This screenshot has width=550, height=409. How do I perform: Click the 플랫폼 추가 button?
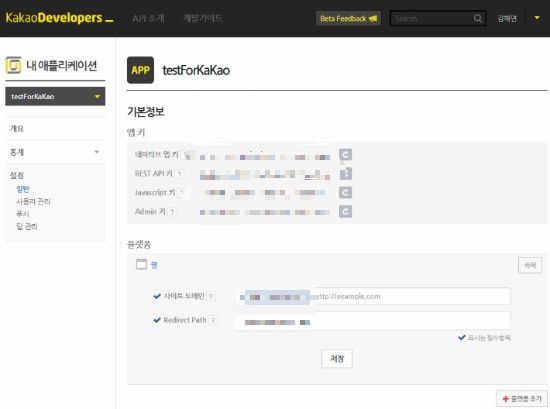pyautogui.click(x=522, y=399)
